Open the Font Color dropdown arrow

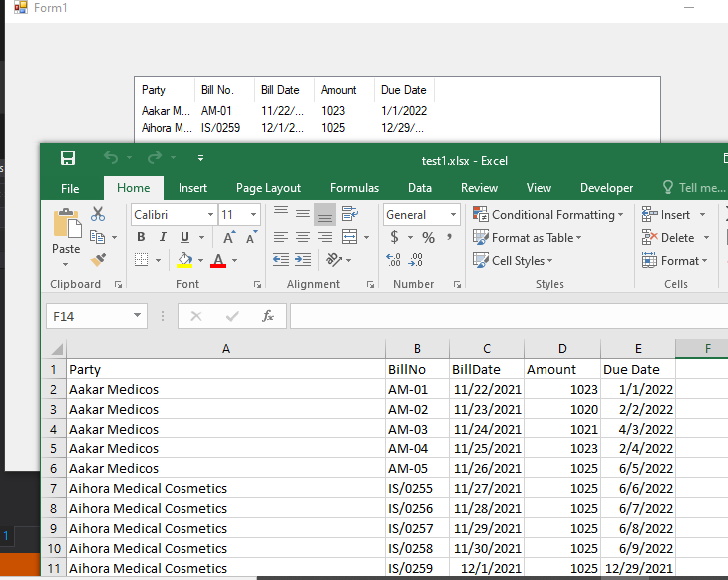(235, 261)
